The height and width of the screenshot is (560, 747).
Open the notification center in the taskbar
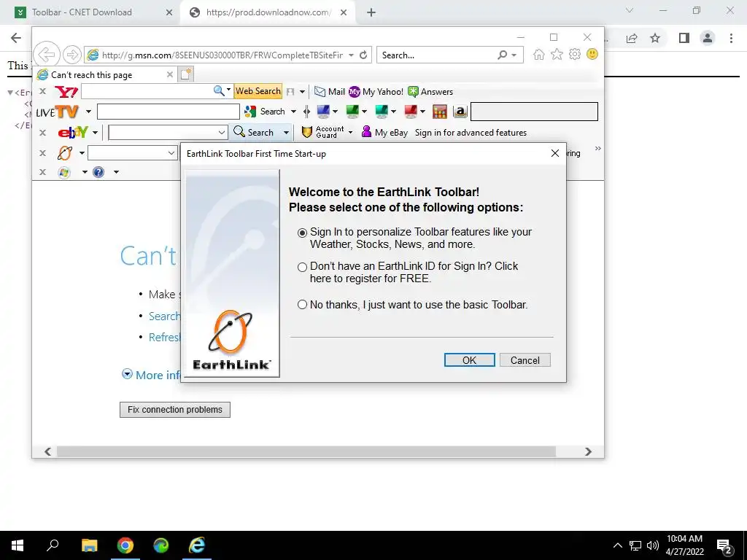pyautogui.click(x=724, y=545)
